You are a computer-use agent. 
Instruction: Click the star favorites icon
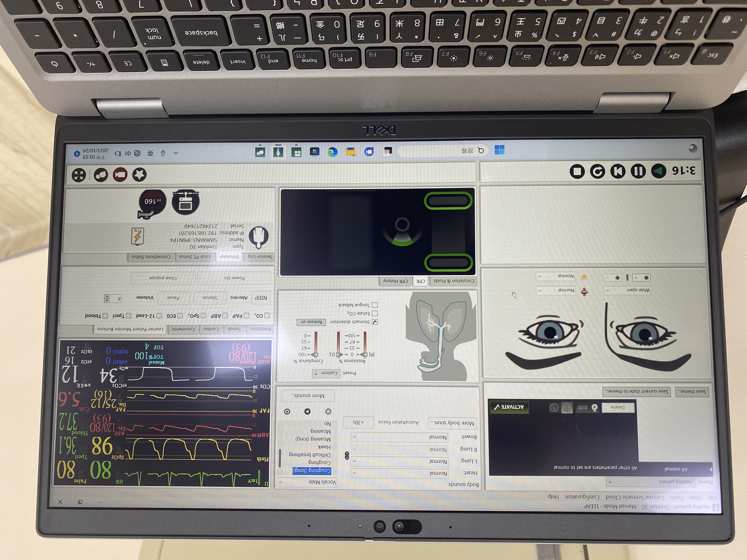pos(139,174)
